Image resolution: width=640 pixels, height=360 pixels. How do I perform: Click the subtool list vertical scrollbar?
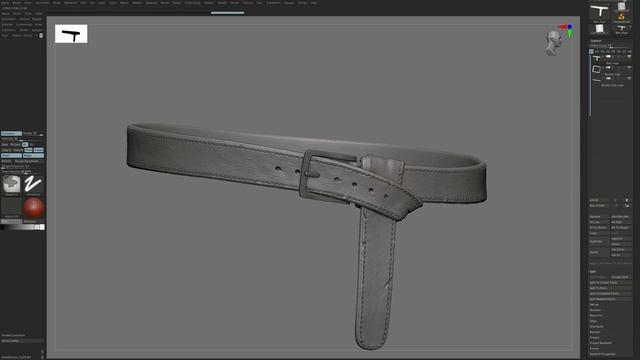(x=591, y=86)
